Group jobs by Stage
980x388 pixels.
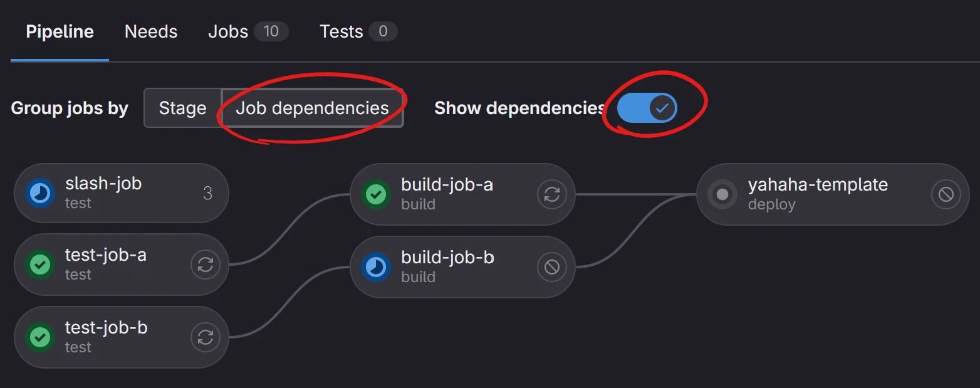coord(182,108)
